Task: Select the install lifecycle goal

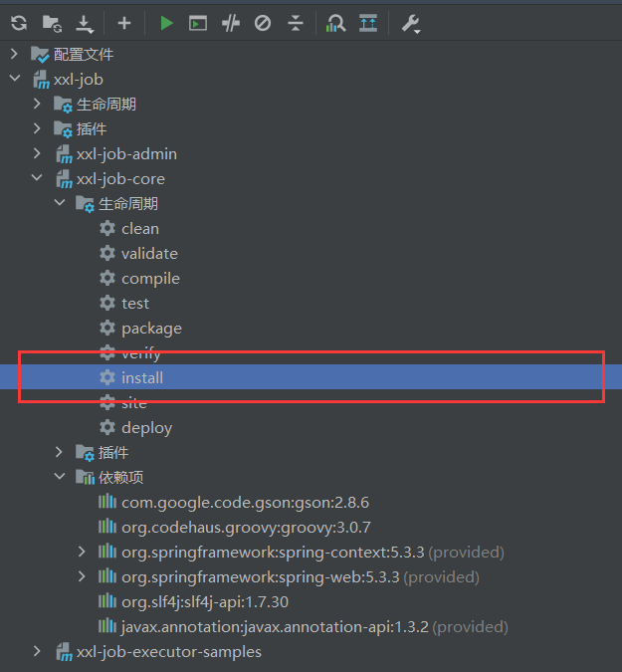Action: tap(142, 378)
